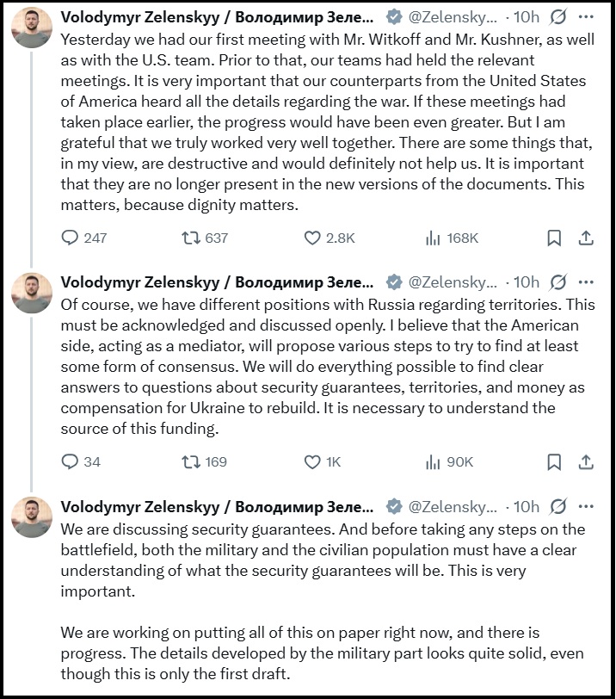616x699 pixels.
Task: Share the first tweet in the thread
Action: [586, 238]
